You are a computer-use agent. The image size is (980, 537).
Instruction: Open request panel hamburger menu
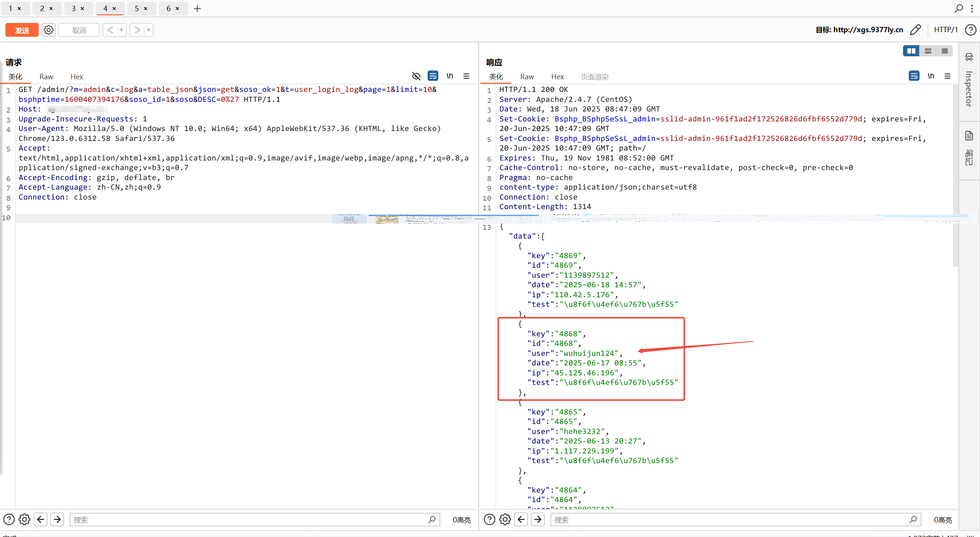click(x=466, y=76)
